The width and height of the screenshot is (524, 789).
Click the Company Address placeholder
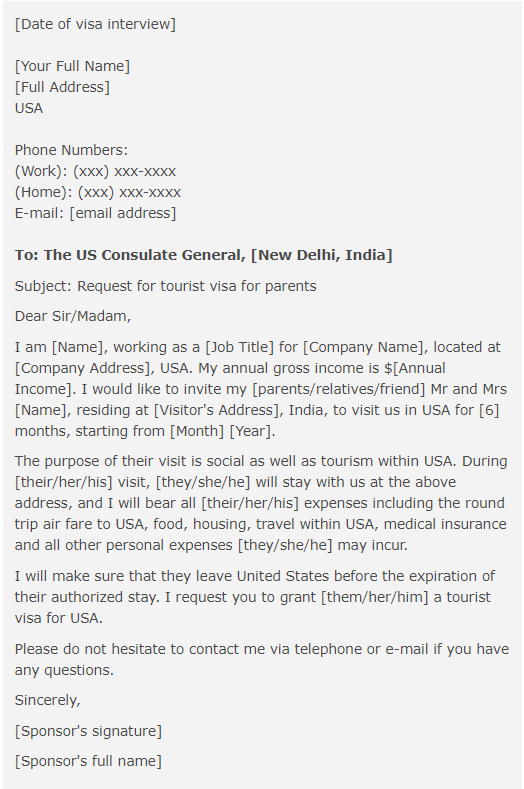click(83, 368)
